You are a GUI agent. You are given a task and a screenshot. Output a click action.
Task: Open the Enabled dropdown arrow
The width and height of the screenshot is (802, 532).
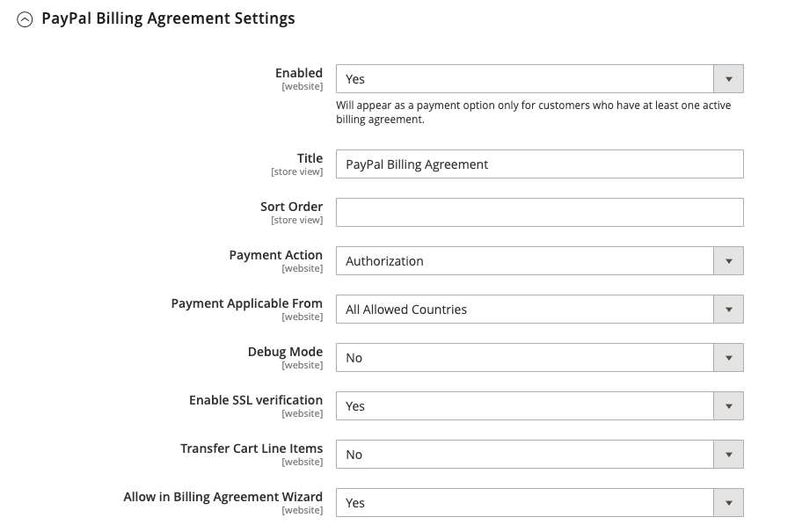[728, 79]
